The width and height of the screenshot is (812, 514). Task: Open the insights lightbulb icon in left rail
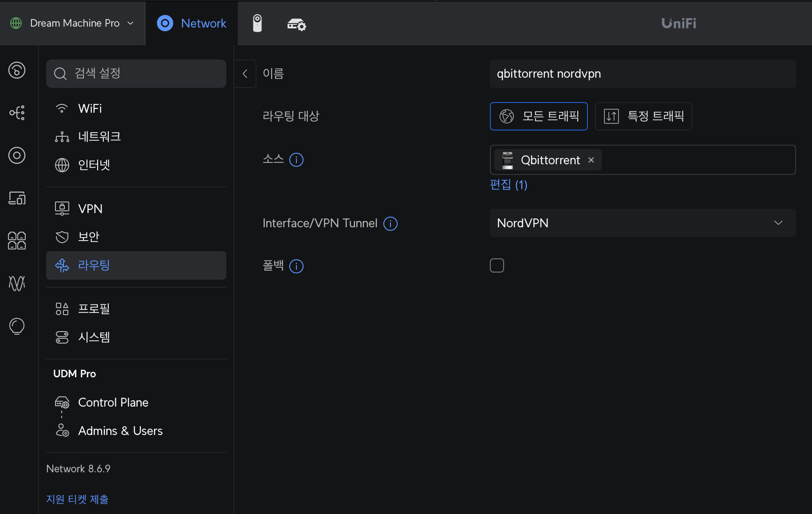(17, 326)
